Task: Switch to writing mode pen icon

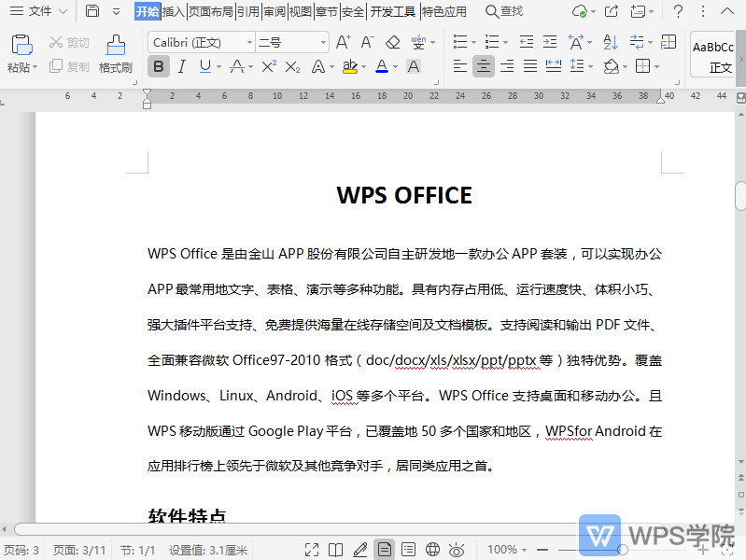Action: (x=360, y=550)
